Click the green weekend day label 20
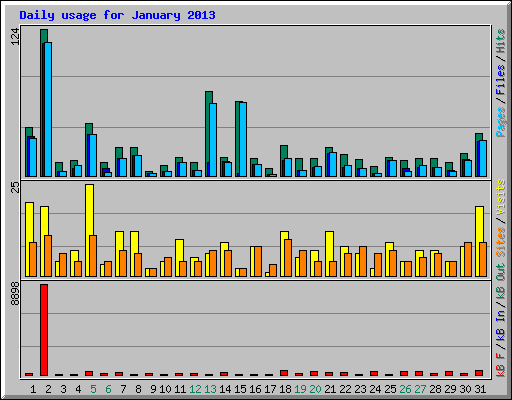Screen dimensions: 512x400 [x=315, y=389]
